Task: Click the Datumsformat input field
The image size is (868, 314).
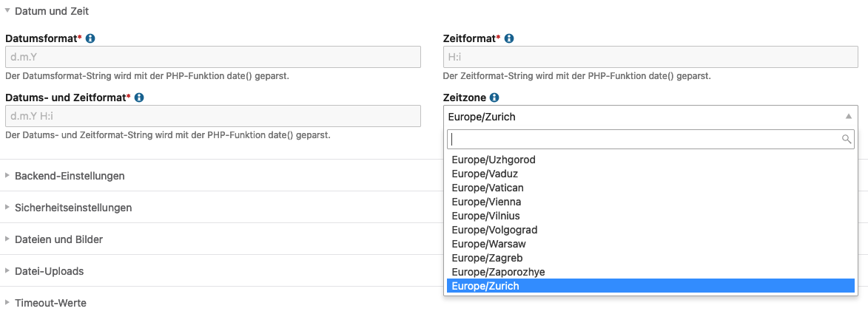Action: pyautogui.click(x=213, y=57)
